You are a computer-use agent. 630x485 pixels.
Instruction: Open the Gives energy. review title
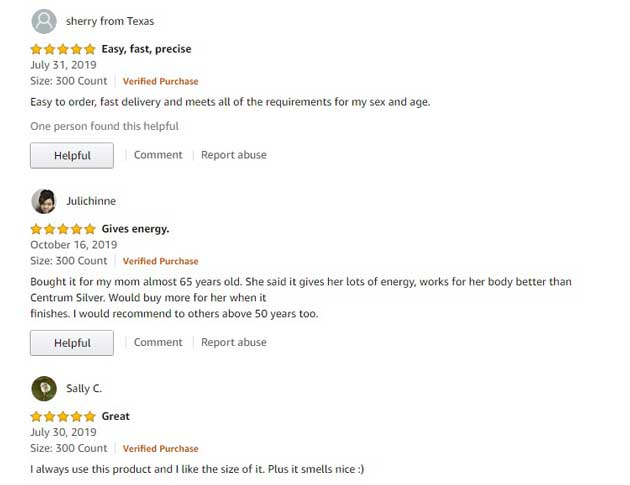click(x=135, y=229)
